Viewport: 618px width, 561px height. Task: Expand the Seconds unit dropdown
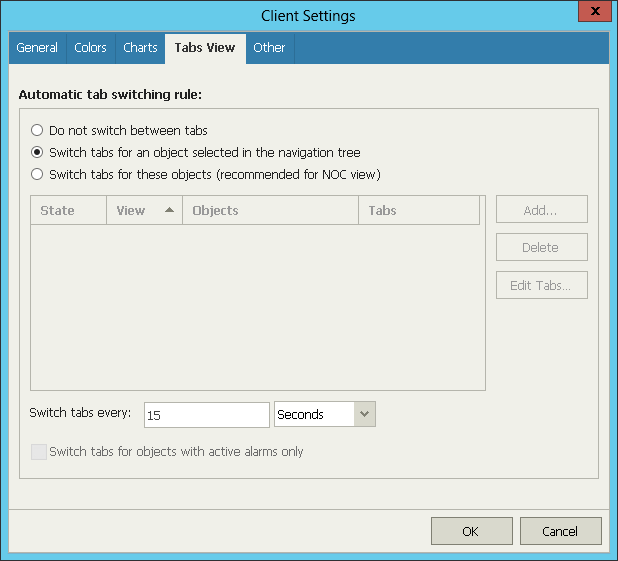(364, 414)
